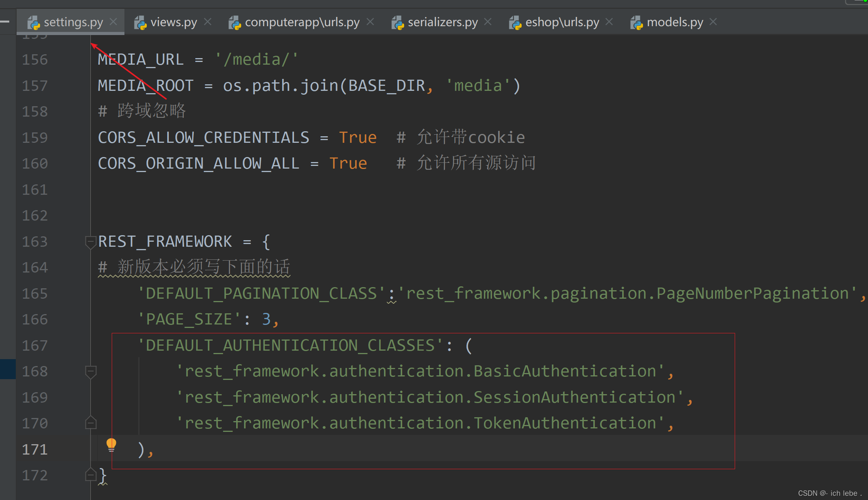Viewport: 868px width, 500px height.
Task: Click the Python file icon on models.py tab
Action: point(636,23)
